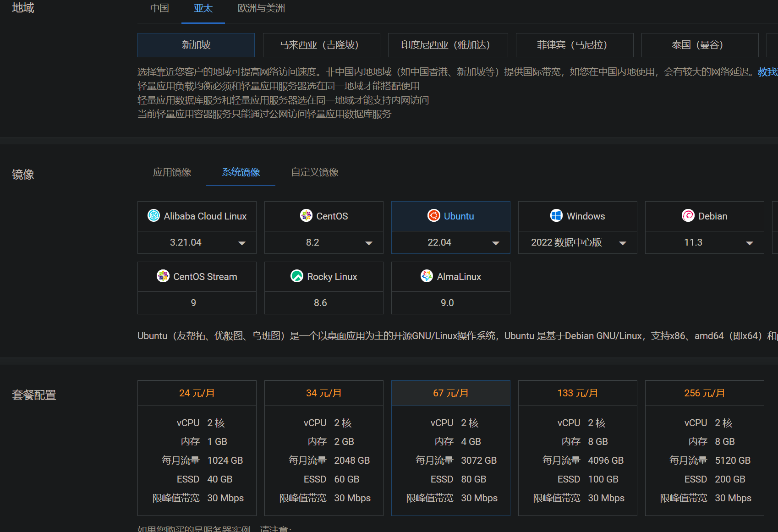Click ESSD 80 GB value
This screenshot has width=778, height=532.
coord(473,479)
